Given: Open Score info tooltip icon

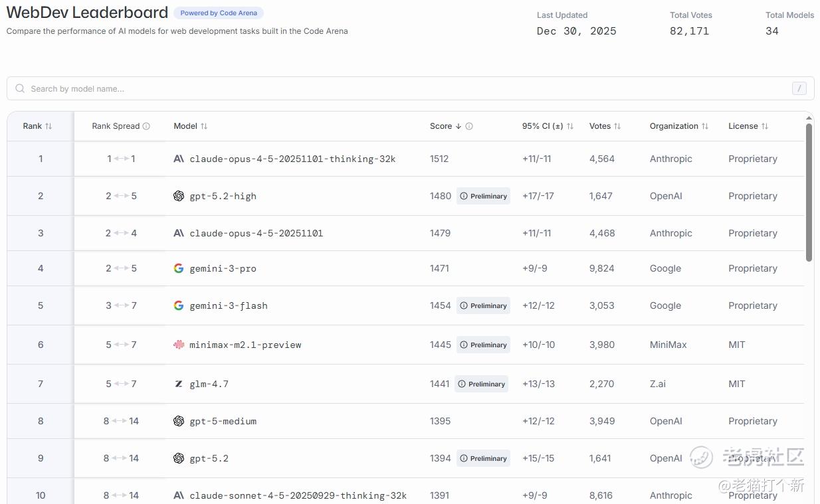Looking at the screenshot, I should point(469,126).
